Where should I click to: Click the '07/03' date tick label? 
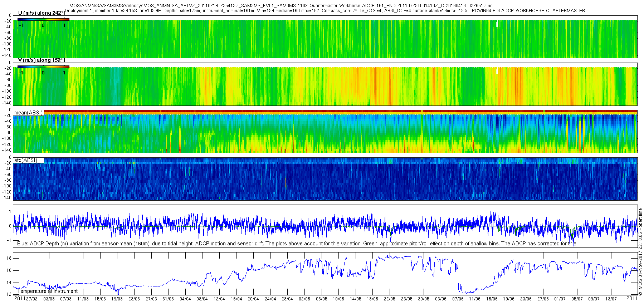(66, 299)
